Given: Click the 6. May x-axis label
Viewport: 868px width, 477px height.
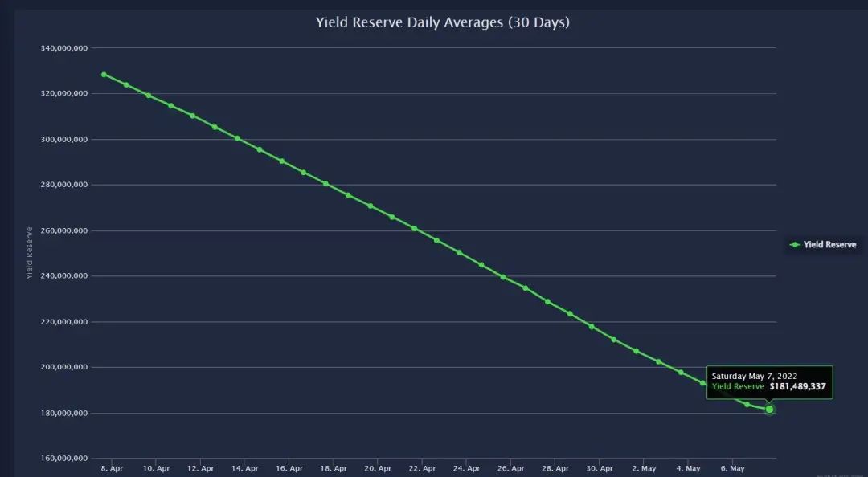Looking at the screenshot, I should coord(732,469).
